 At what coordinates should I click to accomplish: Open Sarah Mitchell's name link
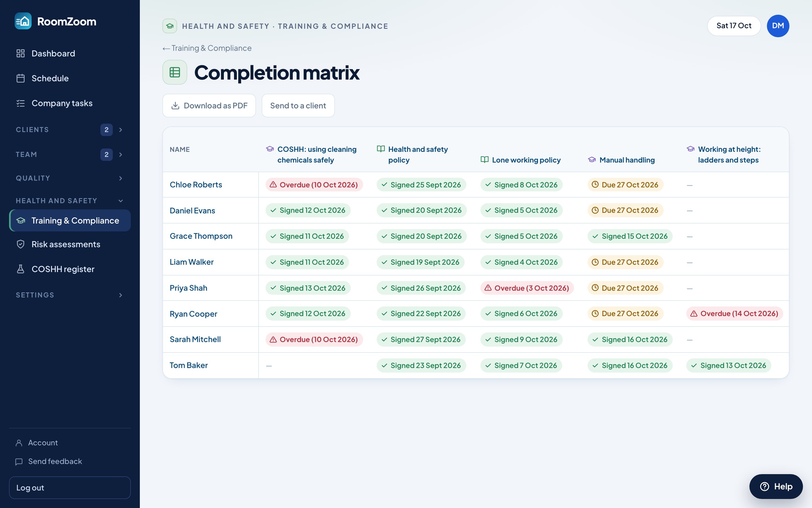(195, 339)
